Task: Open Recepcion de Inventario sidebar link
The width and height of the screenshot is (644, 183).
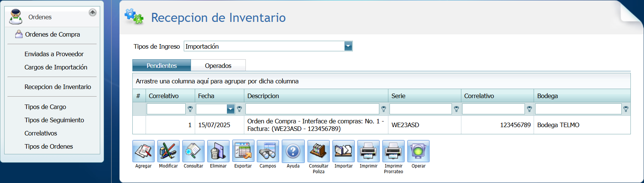Action: coord(58,87)
